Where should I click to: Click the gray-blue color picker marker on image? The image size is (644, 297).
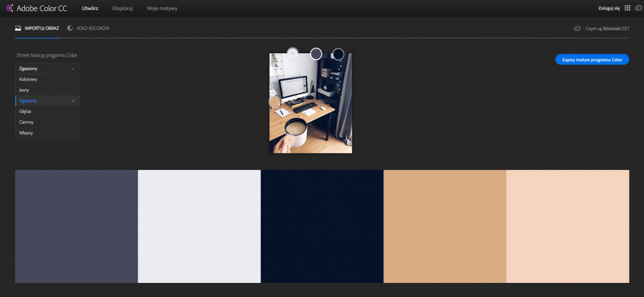click(316, 53)
